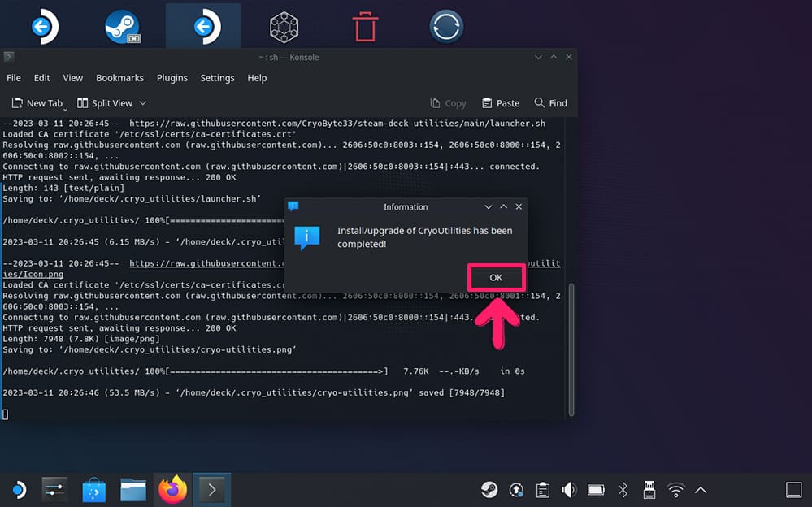
Task: Expand the hidden tray icons arrow
Action: click(x=701, y=490)
